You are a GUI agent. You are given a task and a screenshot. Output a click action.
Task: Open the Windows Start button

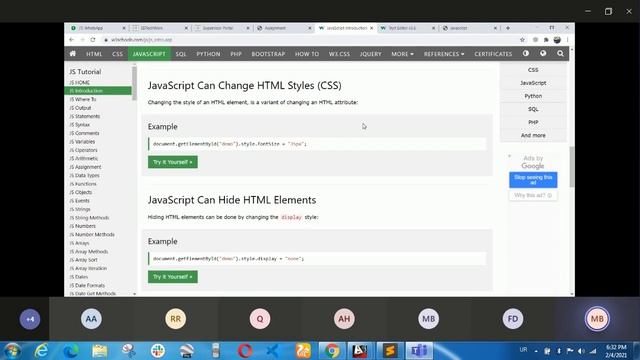pyautogui.click(x=12, y=351)
